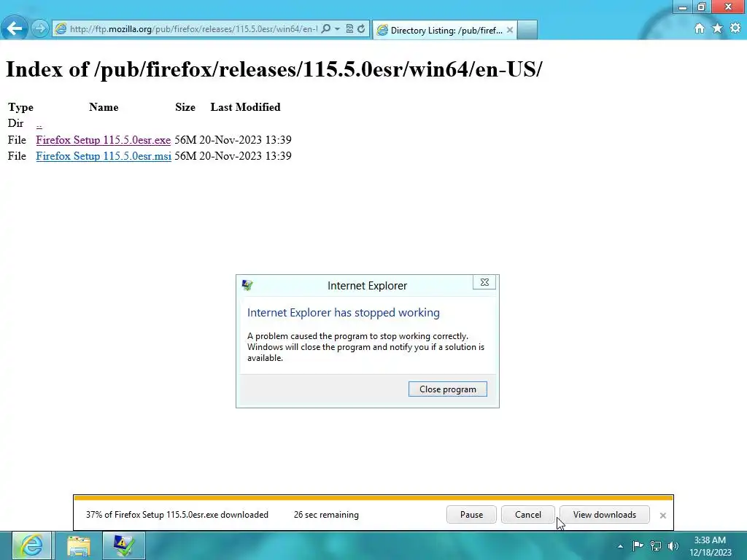Click the page icon in address bar
This screenshot has width=747, height=560.
pos(61,28)
